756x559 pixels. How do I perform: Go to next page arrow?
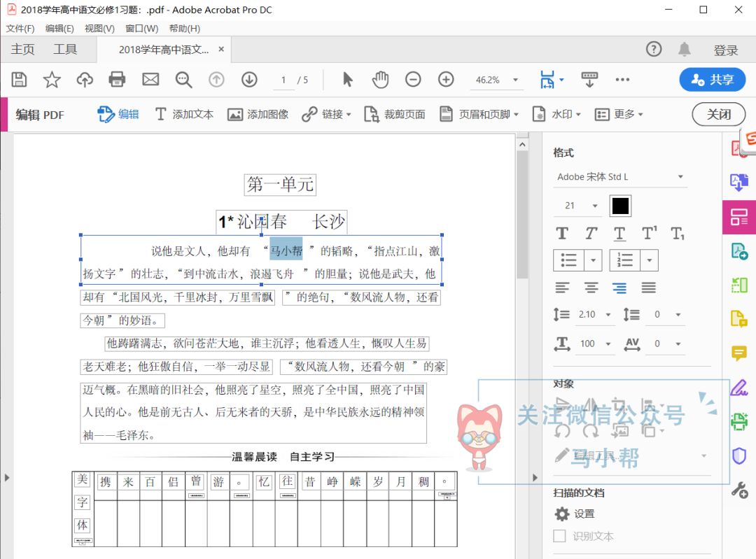(x=249, y=80)
